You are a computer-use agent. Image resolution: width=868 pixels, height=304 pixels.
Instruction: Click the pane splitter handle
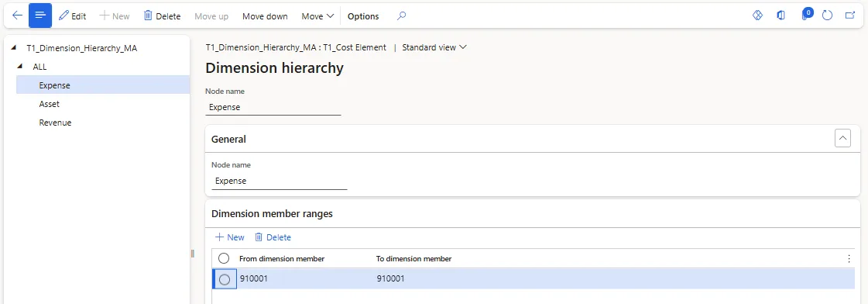pyautogui.click(x=192, y=254)
